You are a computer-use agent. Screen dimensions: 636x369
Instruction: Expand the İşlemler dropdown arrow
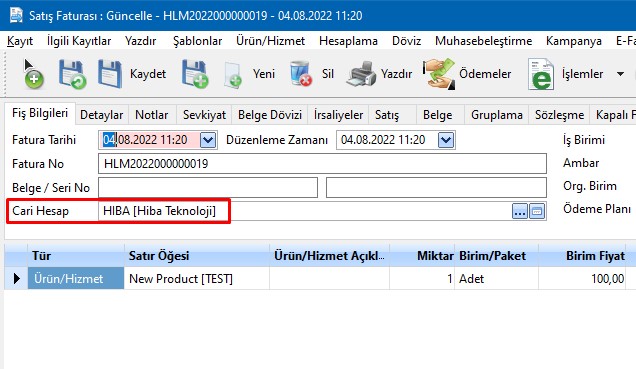coord(620,74)
